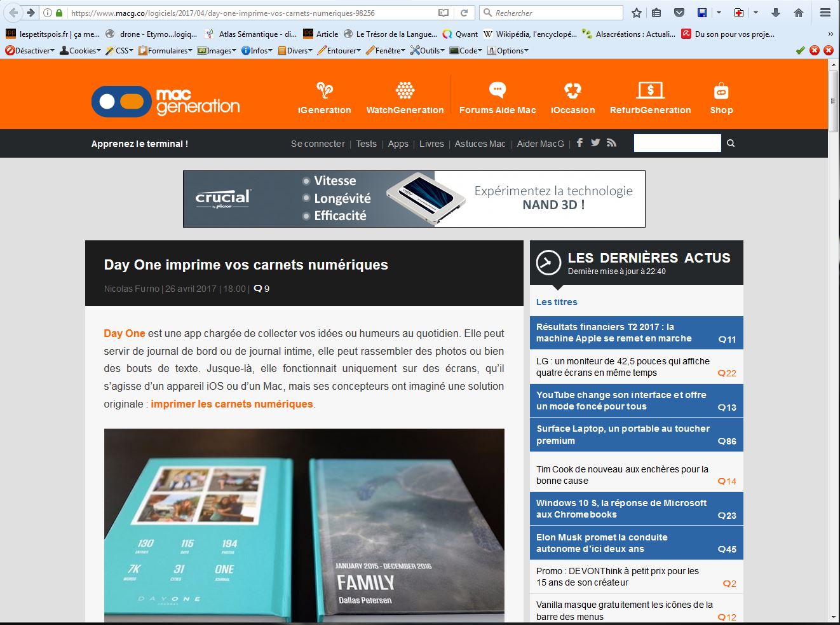Click the Facebook icon in navigation bar
840x625 pixels.
tap(579, 143)
